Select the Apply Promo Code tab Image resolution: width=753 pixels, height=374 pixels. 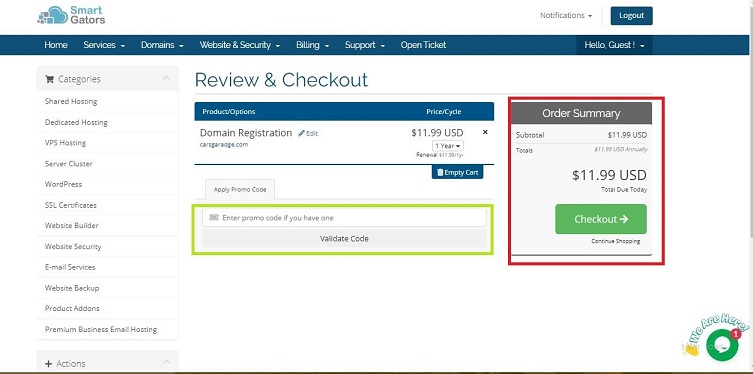[x=240, y=189]
